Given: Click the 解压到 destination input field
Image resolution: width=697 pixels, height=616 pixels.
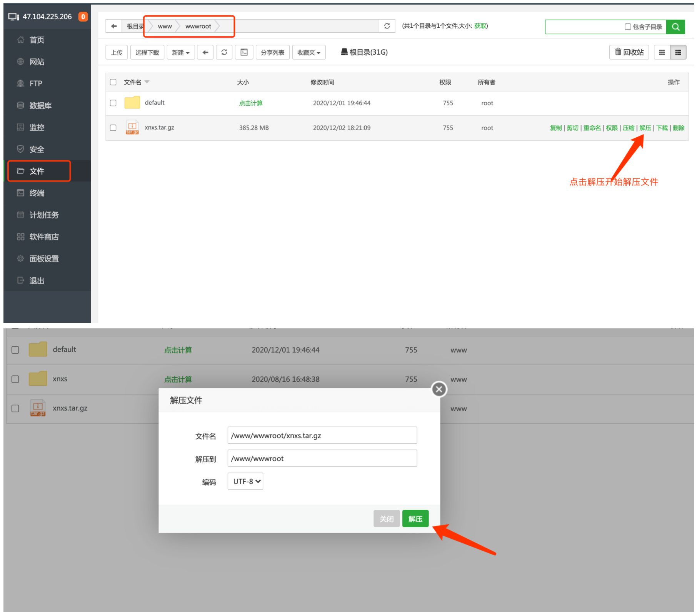Looking at the screenshot, I should coord(322,458).
